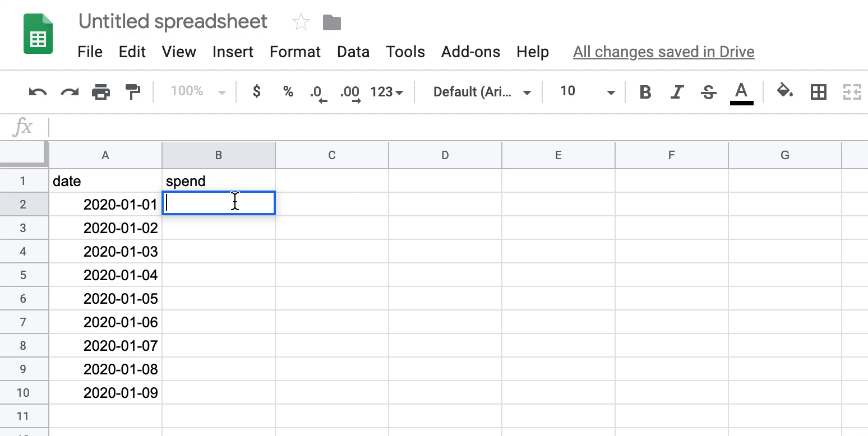Viewport: 868px width, 436px height.
Task: Click the Redo arrow icon
Action: 70,92
